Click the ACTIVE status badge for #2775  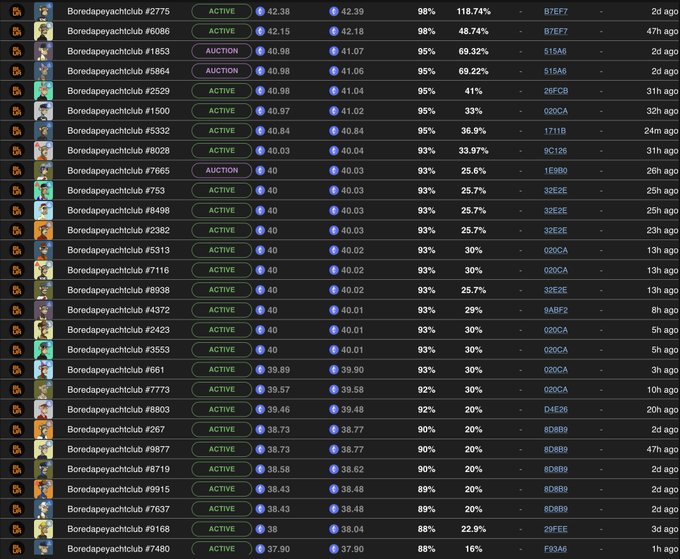(222, 11)
